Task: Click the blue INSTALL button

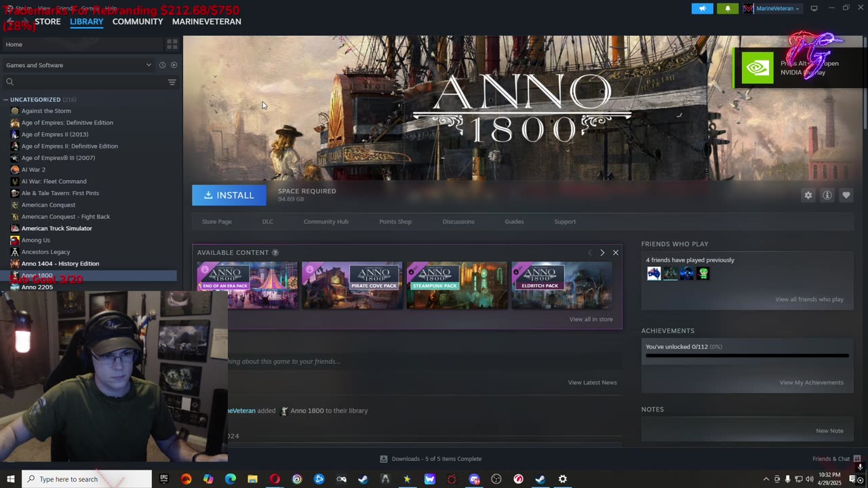Action: (x=229, y=195)
